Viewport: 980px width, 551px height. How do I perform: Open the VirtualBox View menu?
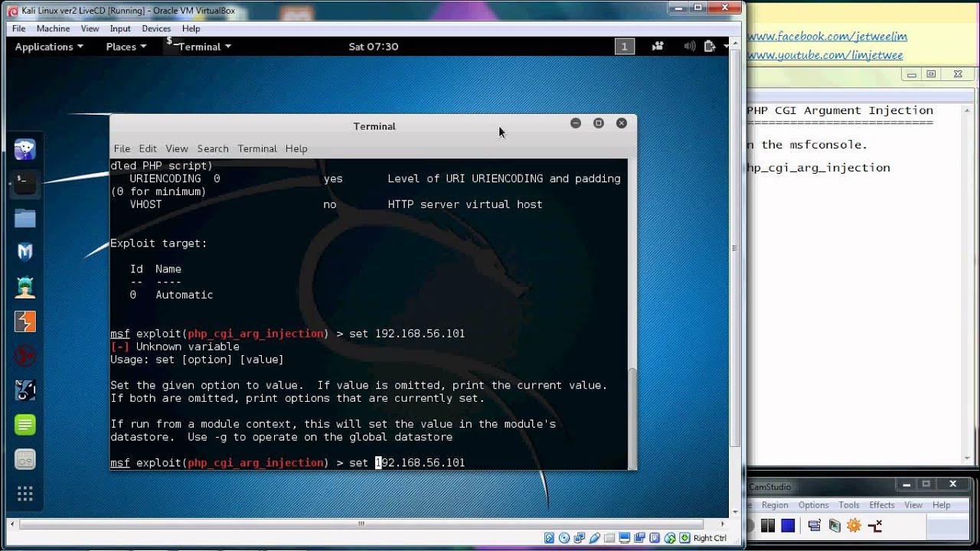[x=90, y=28]
